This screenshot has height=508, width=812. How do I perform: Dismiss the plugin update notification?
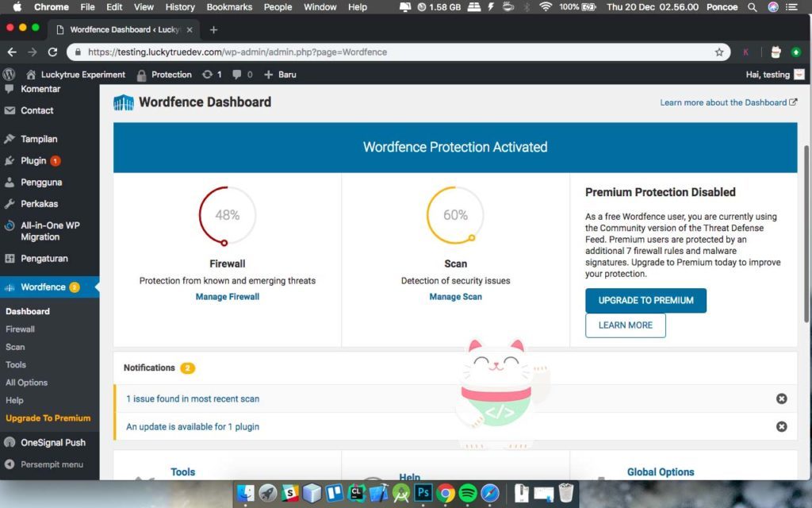781,426
